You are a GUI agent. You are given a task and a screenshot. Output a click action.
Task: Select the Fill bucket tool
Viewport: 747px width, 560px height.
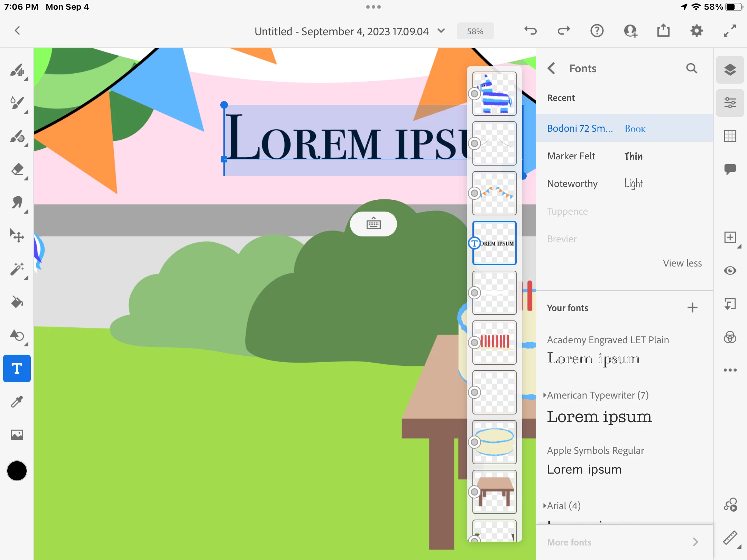click(x=17, y=302)
